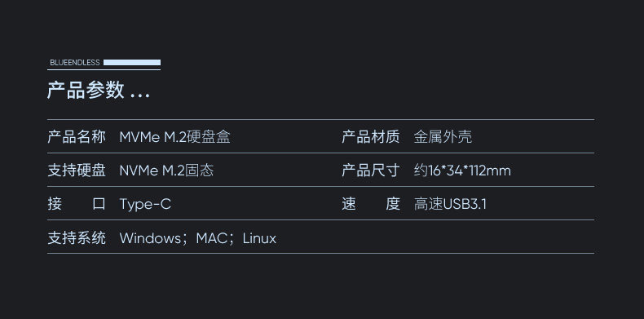
Task: Click the ellipsis after 产品参数
Action: click(140, 96)
